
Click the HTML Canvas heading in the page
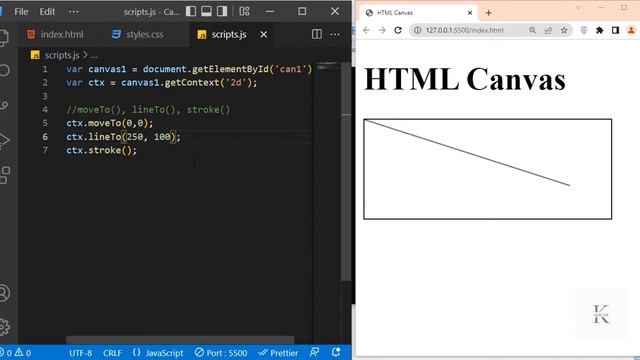tap(465, 79)
